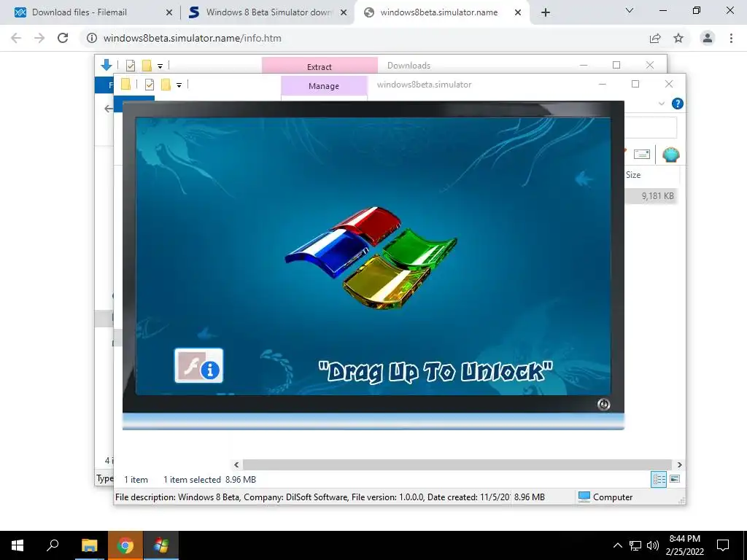Screen dimensions: 747x560
Task: Click the Windows 8 Beta simulator taskbar icon
Action: coord(161,545)
